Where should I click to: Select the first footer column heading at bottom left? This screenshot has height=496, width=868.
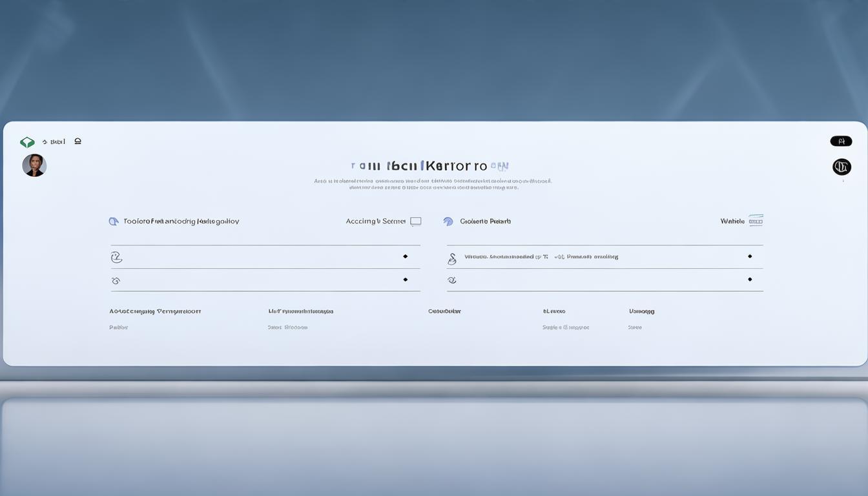click(x=155, y=311)
